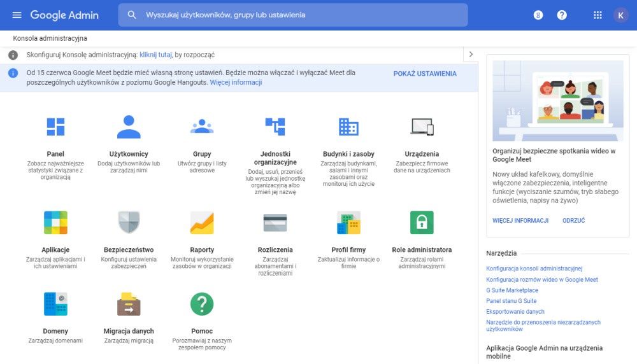Open the Rozliczenia credit card icon
This screenshot has height=364, width=637.
275,222
